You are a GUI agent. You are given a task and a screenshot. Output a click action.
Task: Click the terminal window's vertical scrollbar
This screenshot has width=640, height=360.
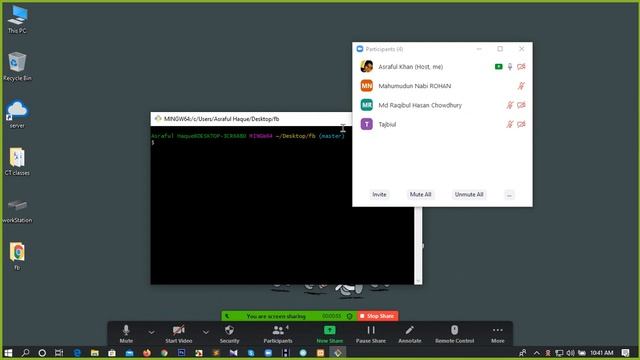point(418,245)
